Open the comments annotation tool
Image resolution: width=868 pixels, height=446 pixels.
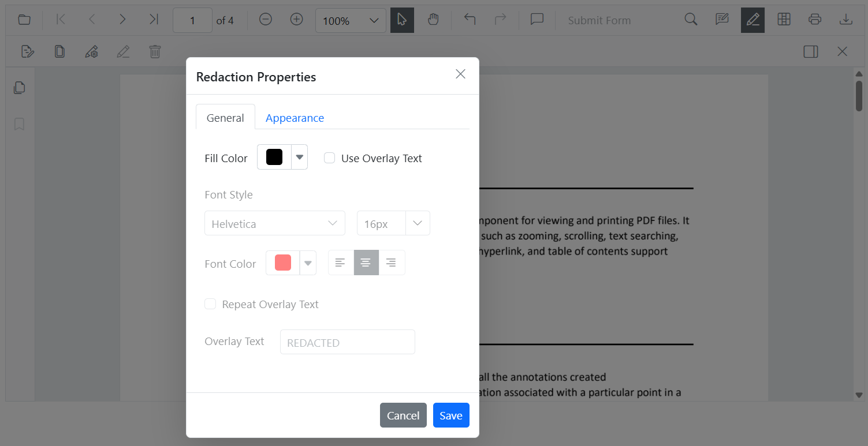(x=537, y=19)
